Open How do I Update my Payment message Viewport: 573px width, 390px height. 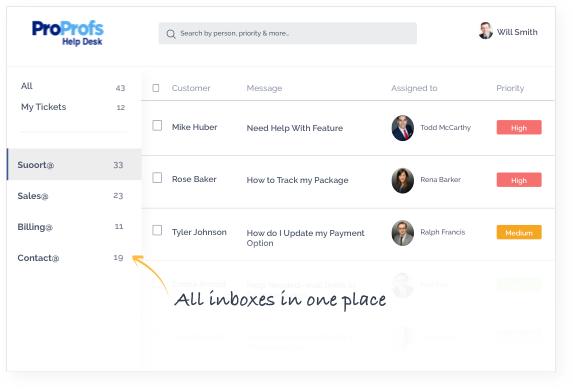click(x=305, y=238)
